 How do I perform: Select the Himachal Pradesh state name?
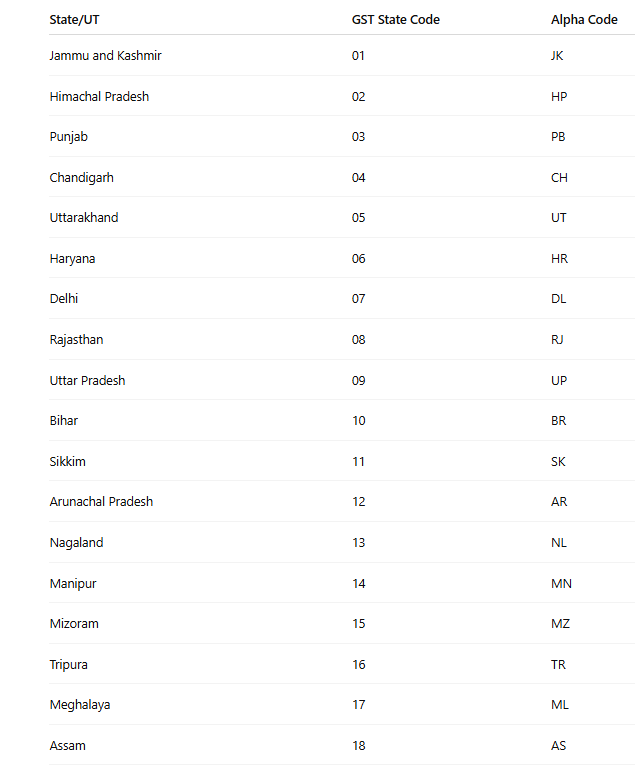pyautogui.click(x=99, y=97)
